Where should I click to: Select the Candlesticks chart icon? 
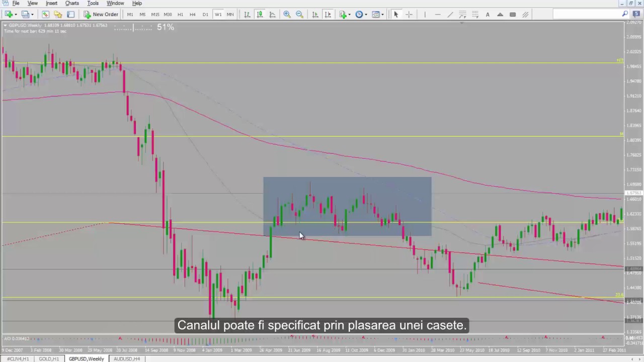260,15
